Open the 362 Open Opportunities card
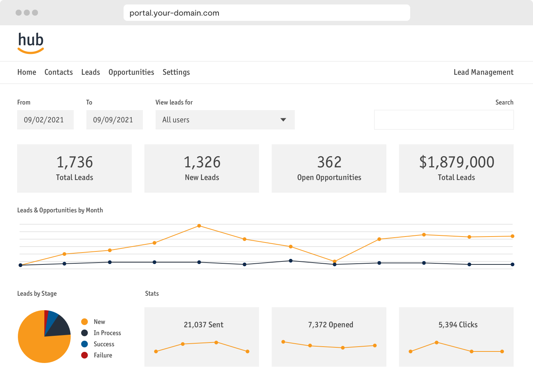Viewport: 533px width, 392px height. [x=329, y=168]
